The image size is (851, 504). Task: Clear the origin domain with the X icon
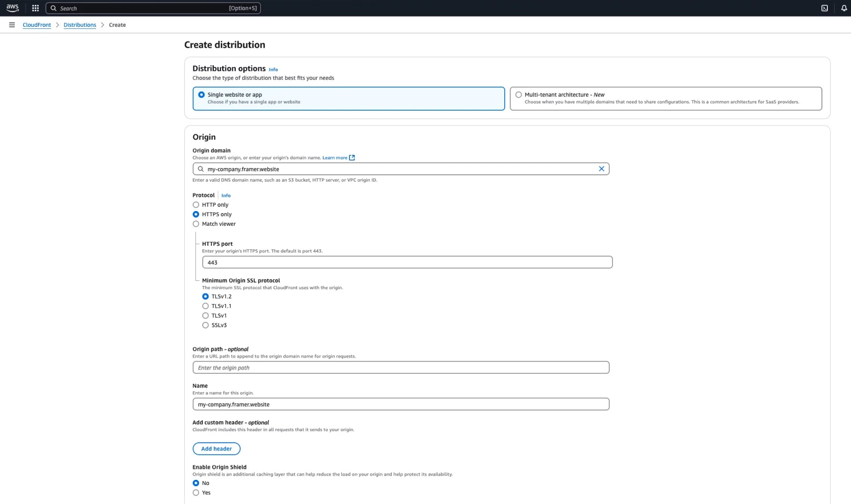click(x=601, y=169)
